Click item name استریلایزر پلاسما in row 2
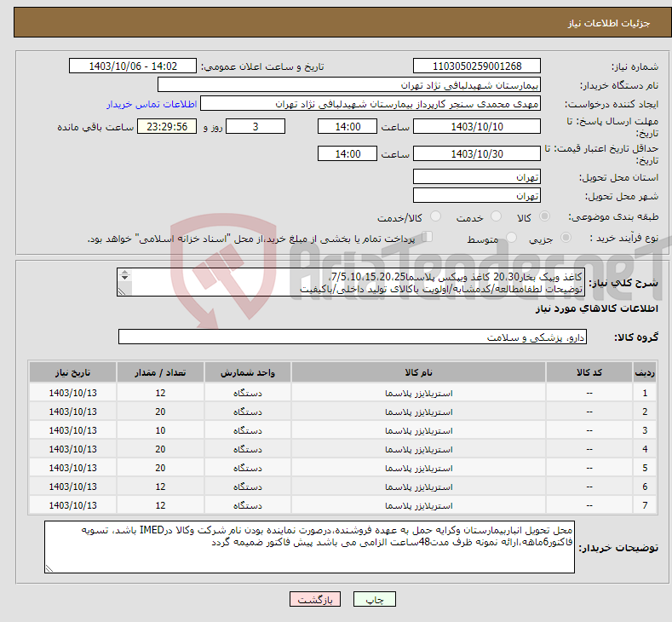672x622 pixels. pyautogui.click(x=419, y=412)
